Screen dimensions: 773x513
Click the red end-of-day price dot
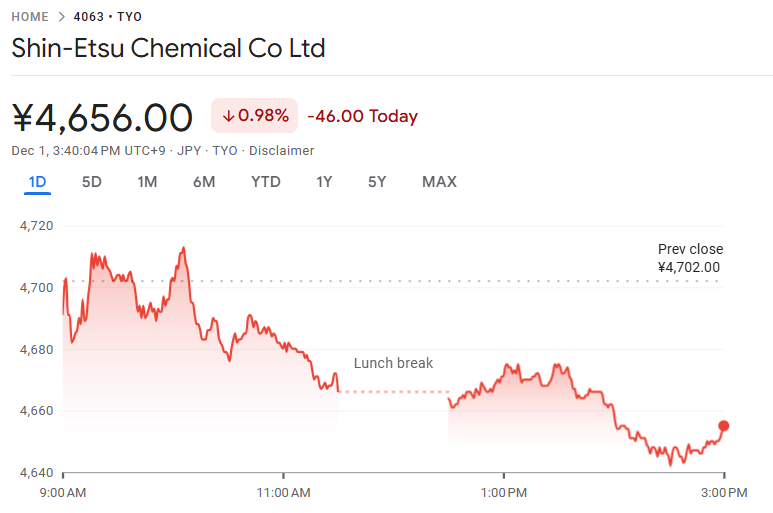pos(724,426)
